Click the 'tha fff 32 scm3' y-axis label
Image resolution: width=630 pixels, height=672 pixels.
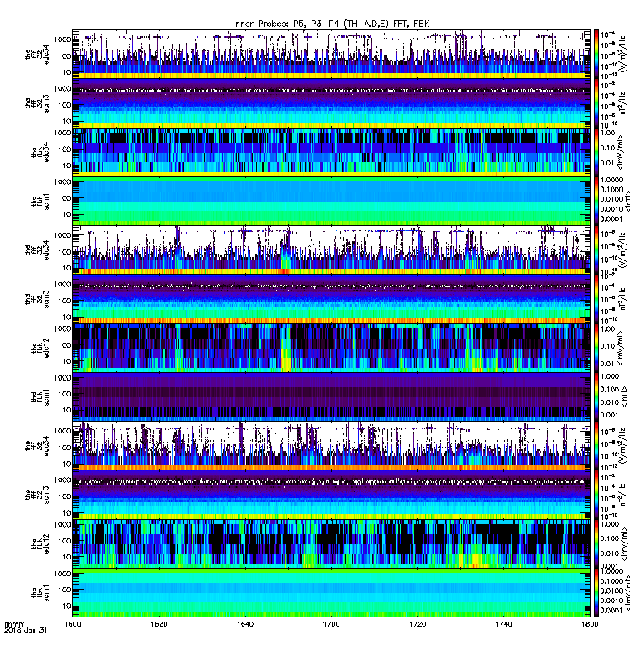pos(37,103)
